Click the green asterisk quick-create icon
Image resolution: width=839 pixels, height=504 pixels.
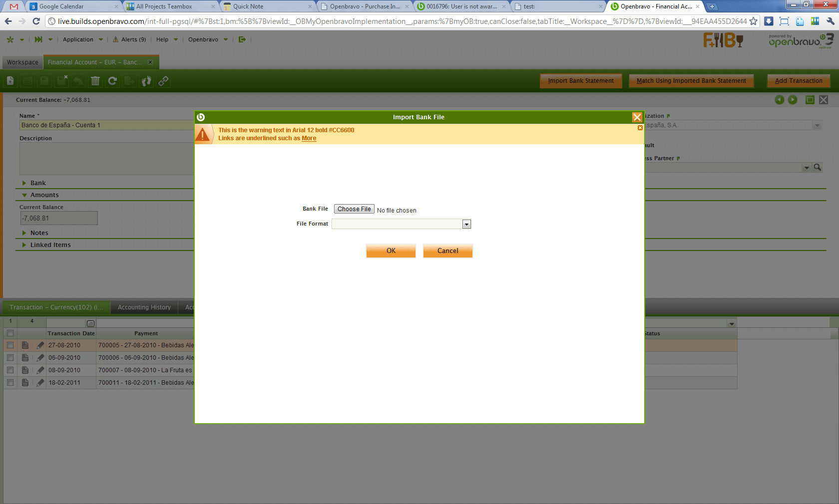point(10,39)
